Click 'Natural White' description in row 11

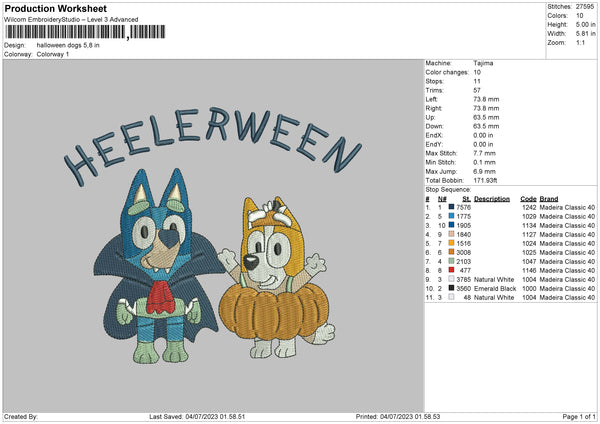click(x=494, y=297)
